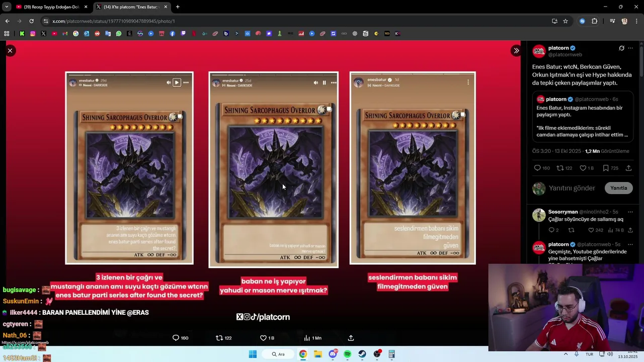Open the tab search dropdown arrow
Image resolution: width=644 pixels, height=362 pixels.
[x=7, y=7]
